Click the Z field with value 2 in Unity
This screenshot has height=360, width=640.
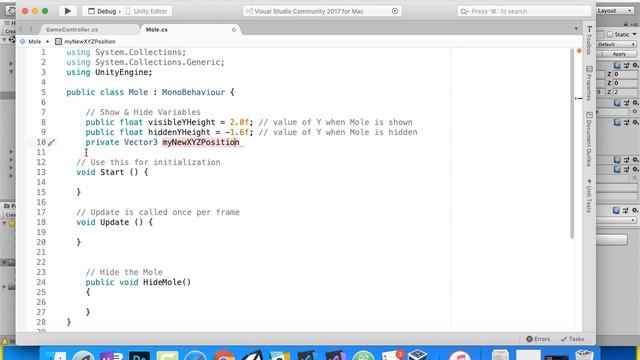(624, 92)
